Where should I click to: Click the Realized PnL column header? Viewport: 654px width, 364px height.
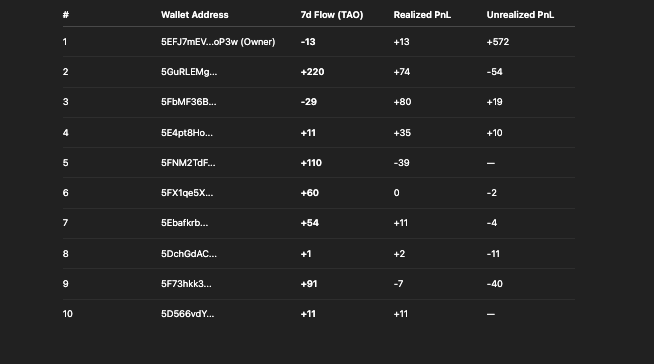(422, 15)
